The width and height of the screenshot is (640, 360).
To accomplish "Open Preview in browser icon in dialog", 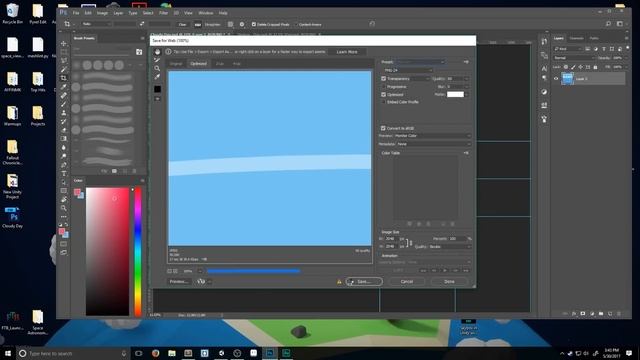I will pyautogui.click(x=201, y=282).
